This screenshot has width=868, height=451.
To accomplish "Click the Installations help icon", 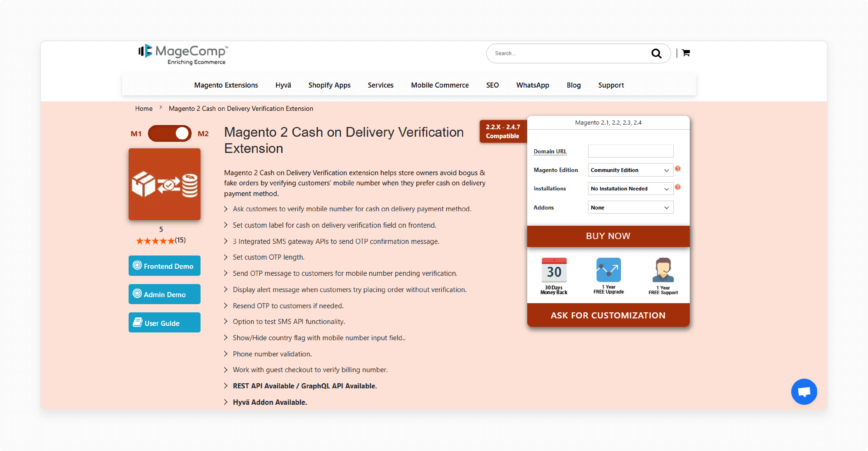I will [678, 187].
